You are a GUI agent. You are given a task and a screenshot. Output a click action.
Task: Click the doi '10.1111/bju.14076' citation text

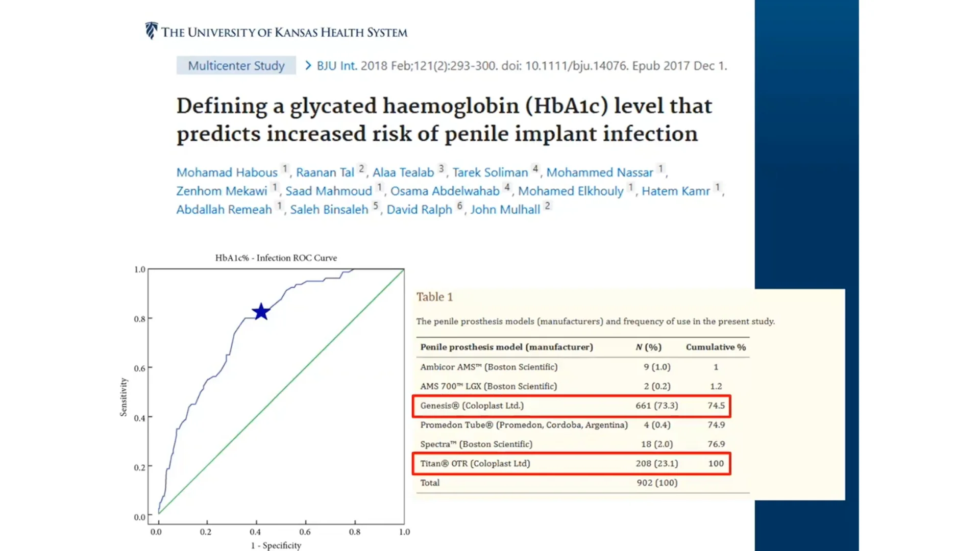point(577,66)
